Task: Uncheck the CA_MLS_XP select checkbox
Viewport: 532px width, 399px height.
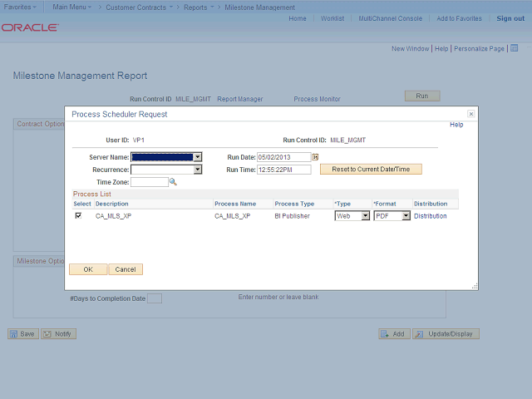Action: point(78,215)
